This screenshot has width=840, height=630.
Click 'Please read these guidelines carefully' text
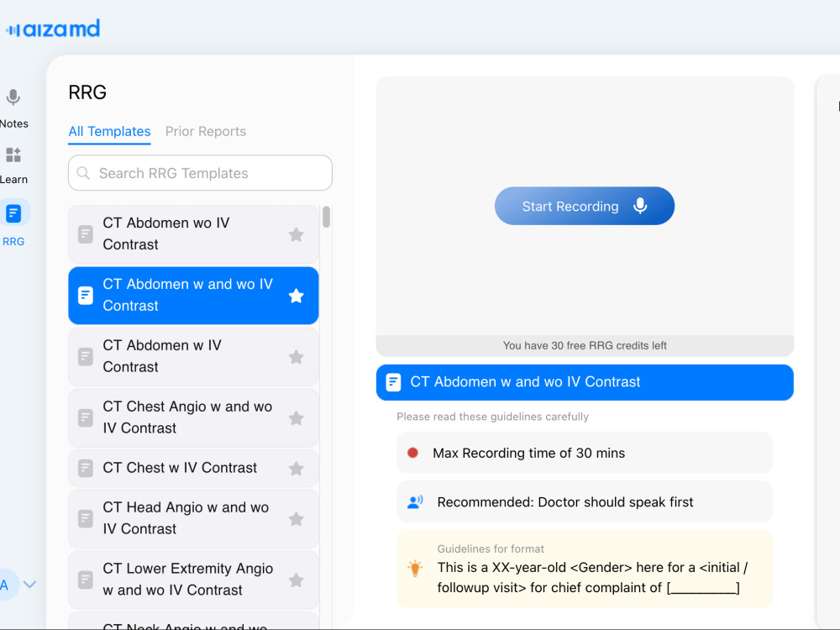492,417
